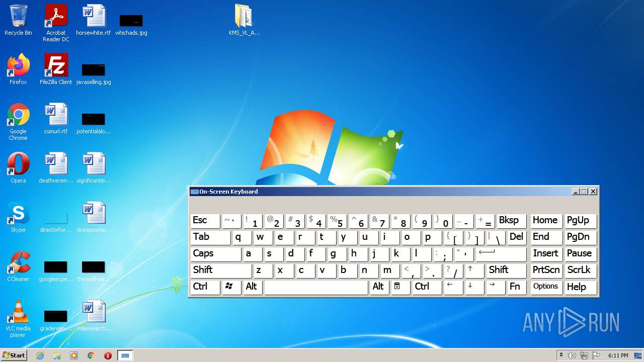644x362 pixels.
Task: Click the Tab key on keyboard
Action: pyautogui.click(x=211, y=237)
